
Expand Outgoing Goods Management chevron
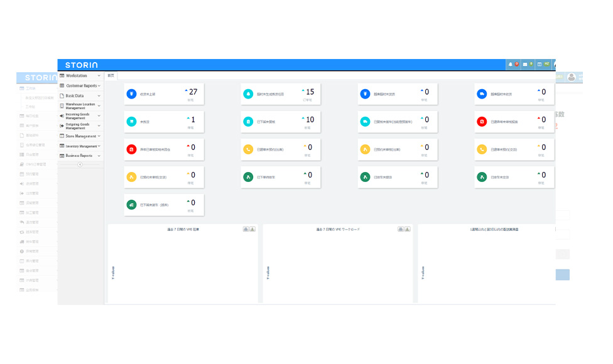[x=99, y=126]
